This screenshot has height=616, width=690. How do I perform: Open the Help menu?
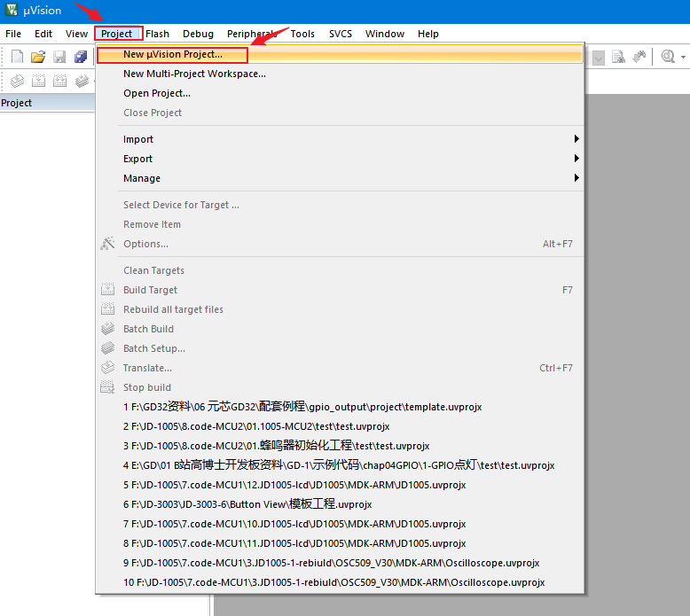(x=428, y=34)
